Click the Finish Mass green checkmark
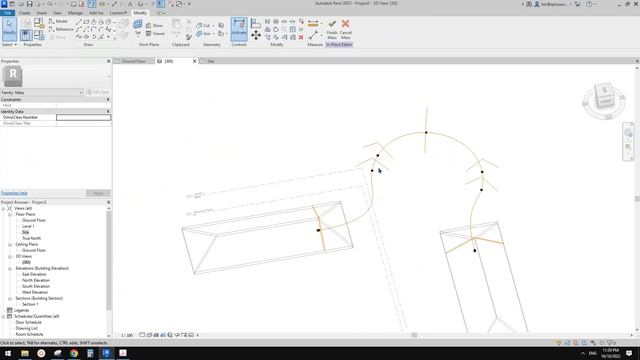 332,29
